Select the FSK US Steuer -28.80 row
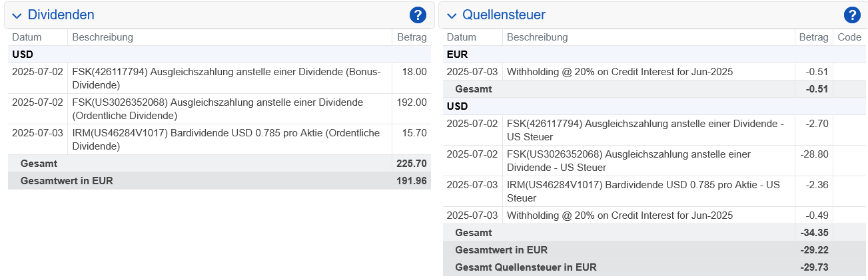The image size is (868, 280). point(654,160)
